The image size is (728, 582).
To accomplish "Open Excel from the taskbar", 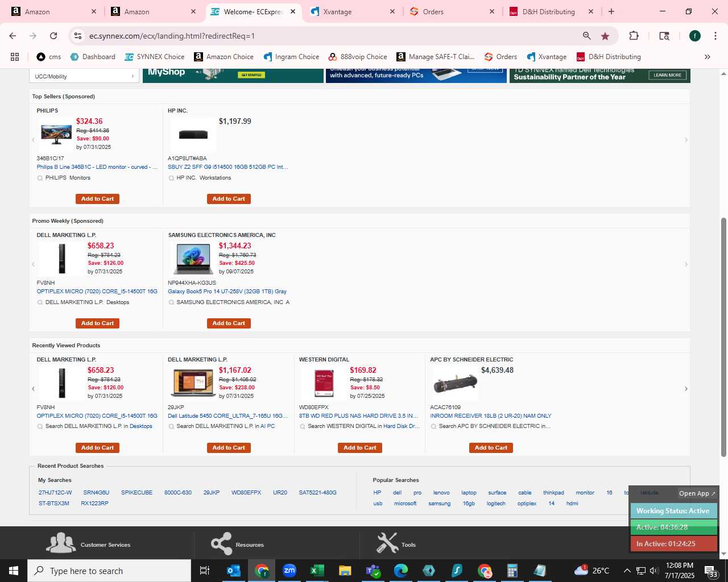I will (317, 571).
